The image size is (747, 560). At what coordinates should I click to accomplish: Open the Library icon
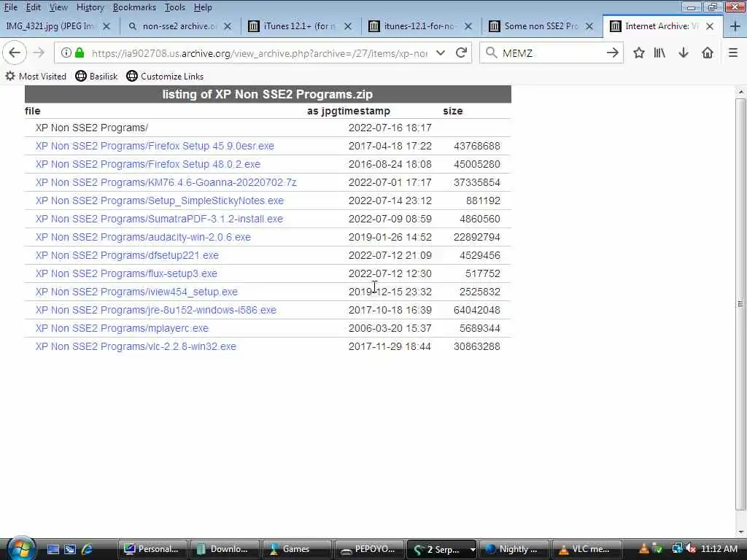[x=659, y=52]
